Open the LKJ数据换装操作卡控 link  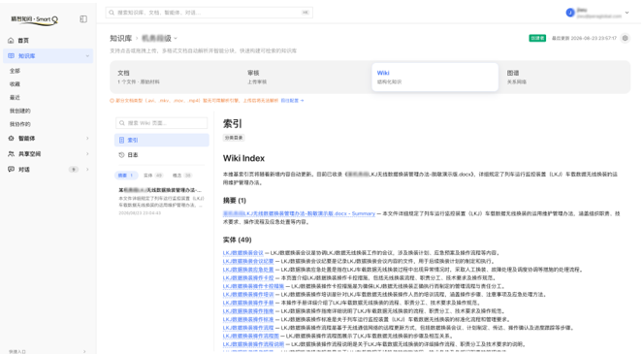coord(248,278)
